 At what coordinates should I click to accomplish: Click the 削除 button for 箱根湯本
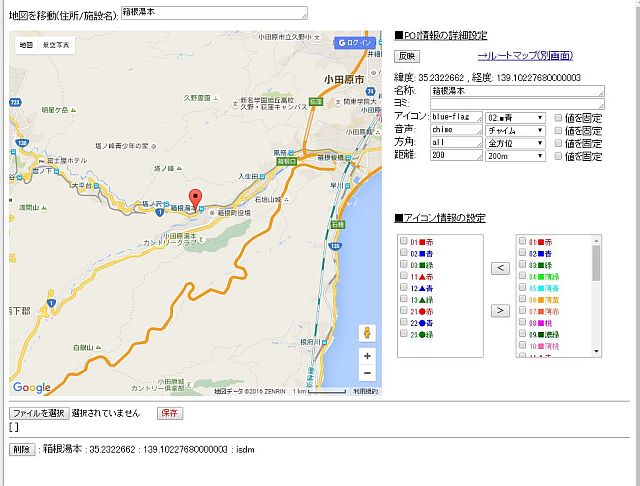click(22, 450)
